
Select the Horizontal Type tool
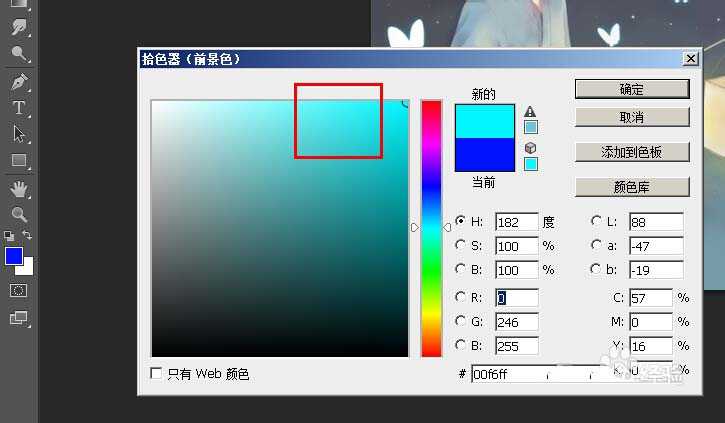[x=18, y=108]
